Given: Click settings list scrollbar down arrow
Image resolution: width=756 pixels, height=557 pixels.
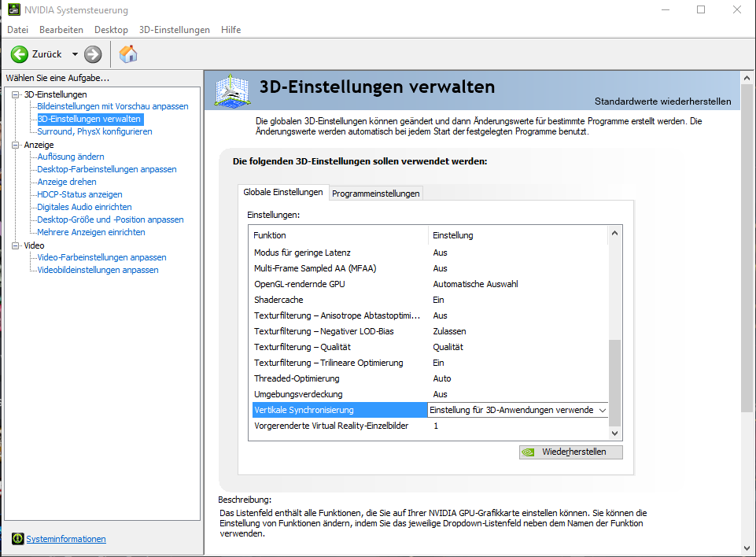Looking at the screenshot, I should 614,433.
